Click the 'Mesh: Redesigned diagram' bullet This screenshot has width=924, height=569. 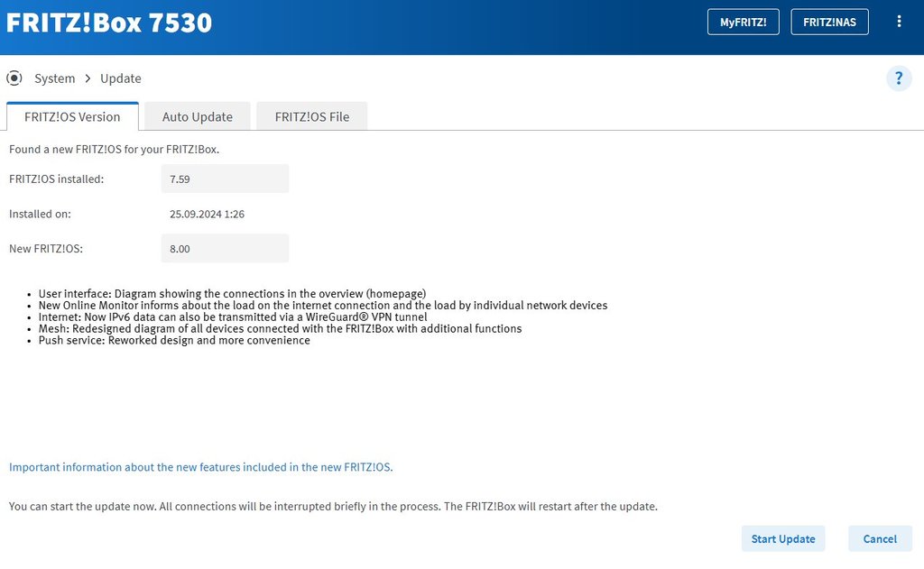coord(280,328)
